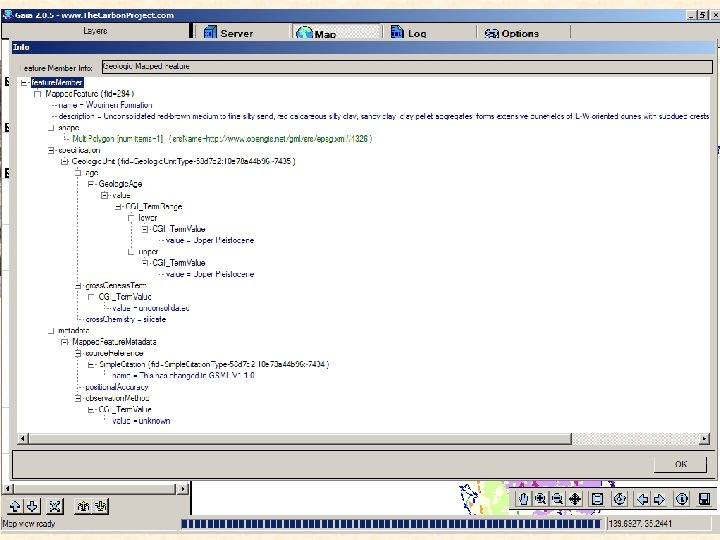Click the circular refresh map icon
Viewport: 720px width, 540px height.
(x=620, y=499)
